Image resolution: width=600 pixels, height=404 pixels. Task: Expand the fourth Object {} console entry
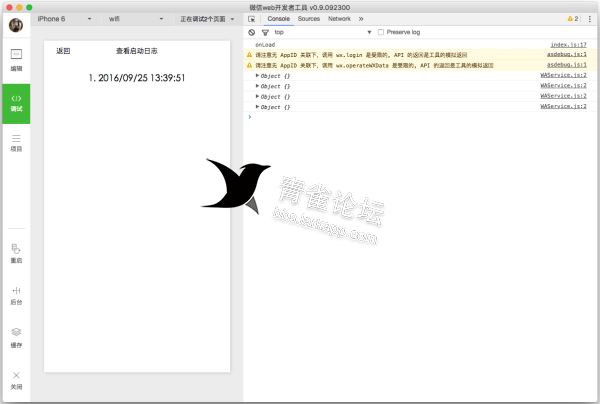pyautogui.click(x=258, y=106)
